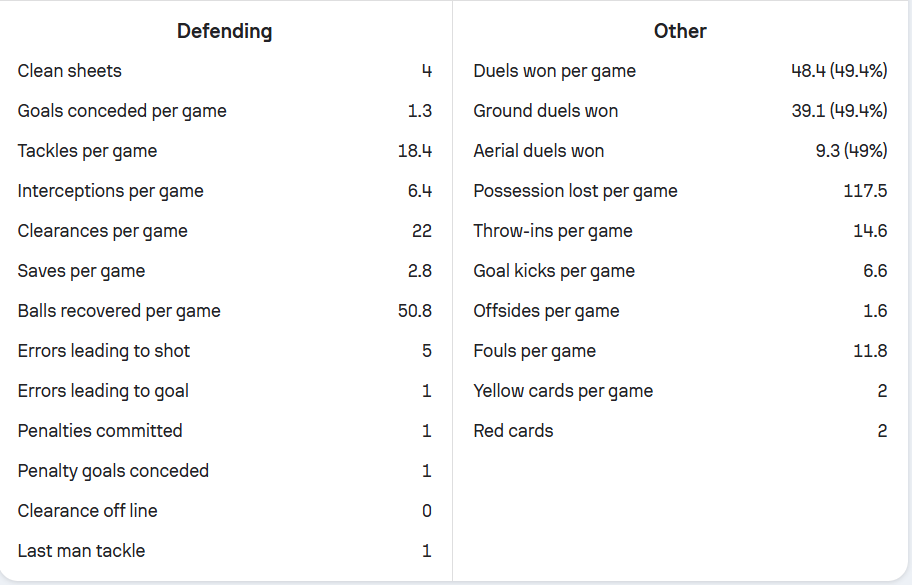Click the Yellow cards per game label

click(563, 391)
